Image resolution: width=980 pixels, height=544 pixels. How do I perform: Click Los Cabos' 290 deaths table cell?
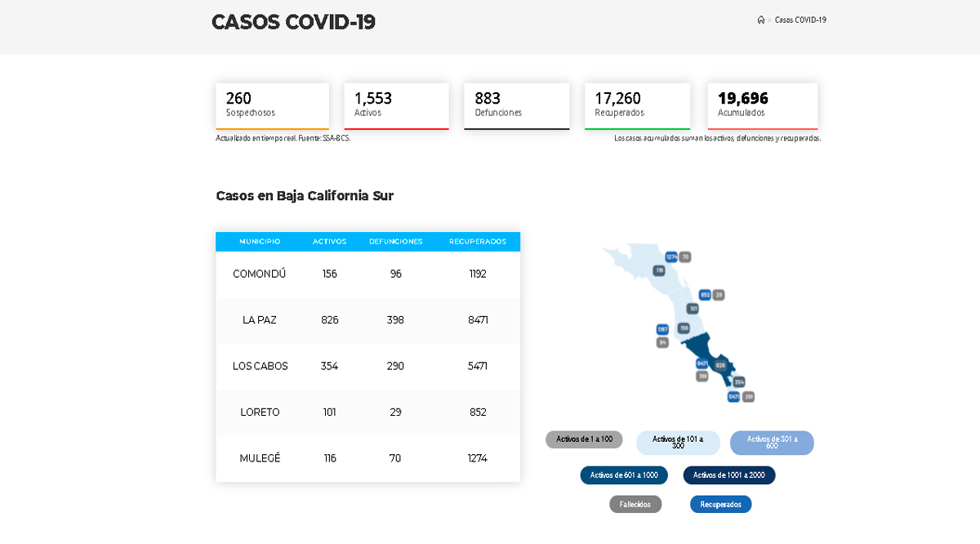(396, 366)
